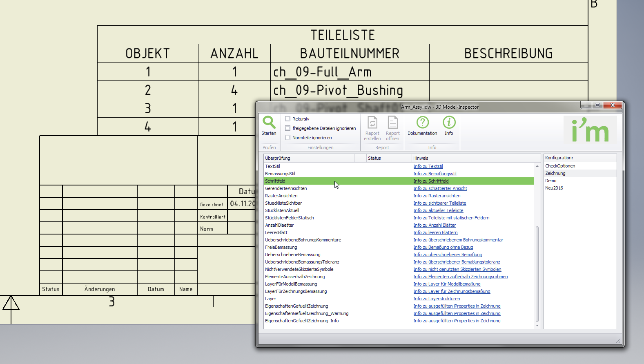Select the EigenschaftenGefuelltZeichnung_Warnung row

pyautogui.click(x=399, y=313)
